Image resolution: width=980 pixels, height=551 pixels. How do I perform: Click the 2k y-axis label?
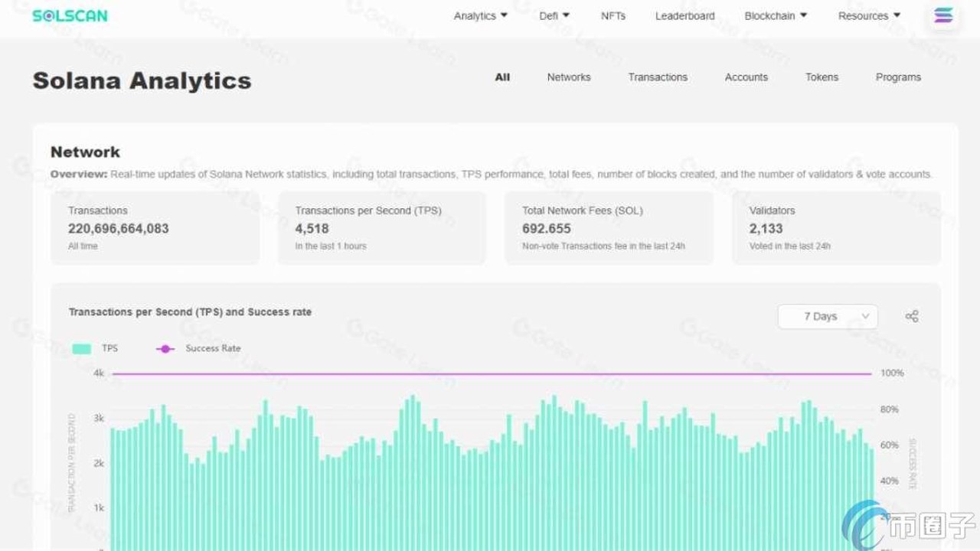pyautogui.click(x=99, y=463)
